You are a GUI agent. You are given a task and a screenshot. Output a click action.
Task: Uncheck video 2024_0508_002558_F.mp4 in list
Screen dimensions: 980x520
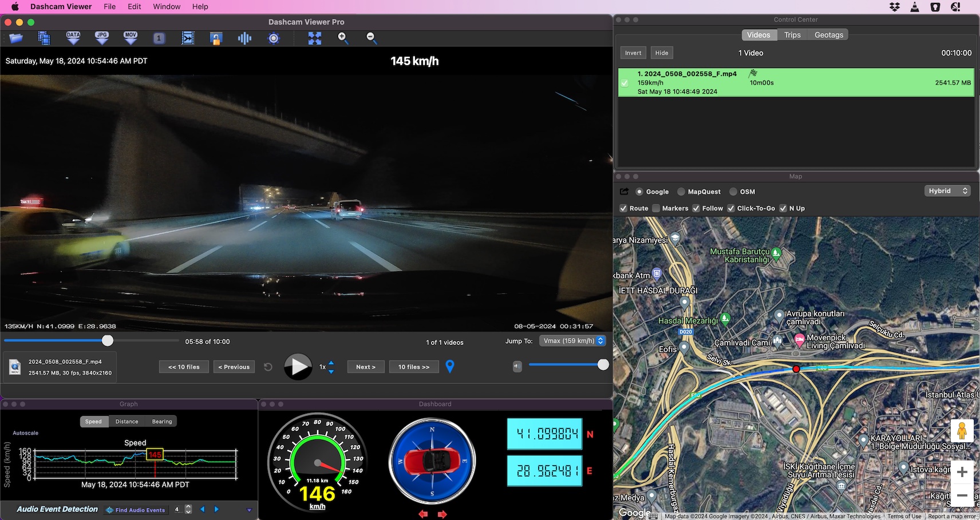click(x=625, y=83)
